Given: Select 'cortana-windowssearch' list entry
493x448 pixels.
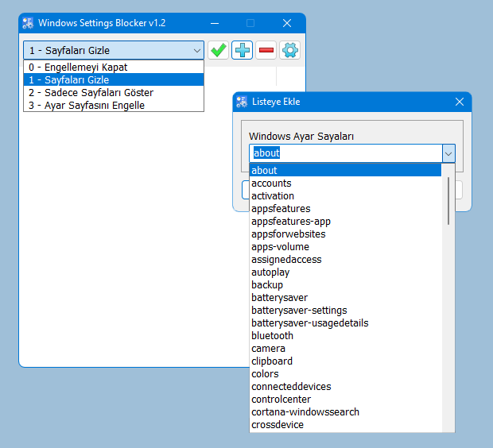Looking at the screenshot, I should [x=346, y=412].
